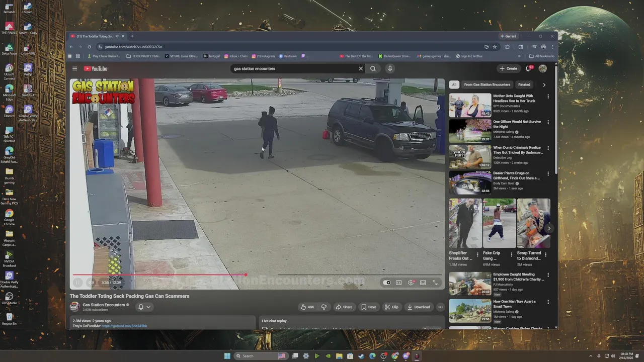Open options for One Officer video

tap(548, 122)
